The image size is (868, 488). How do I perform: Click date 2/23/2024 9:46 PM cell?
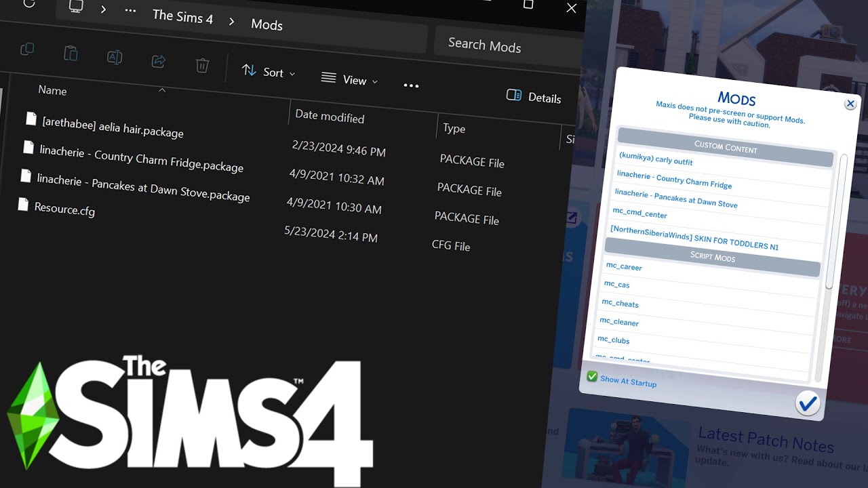[x=338, y=148]
